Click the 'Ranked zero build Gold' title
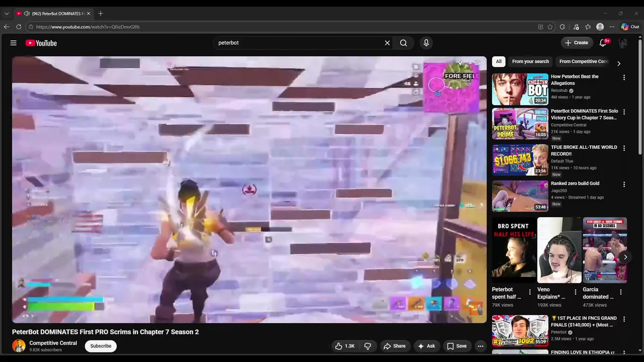Viewport: 644px width, 362px height. click(x=575, y=184)
